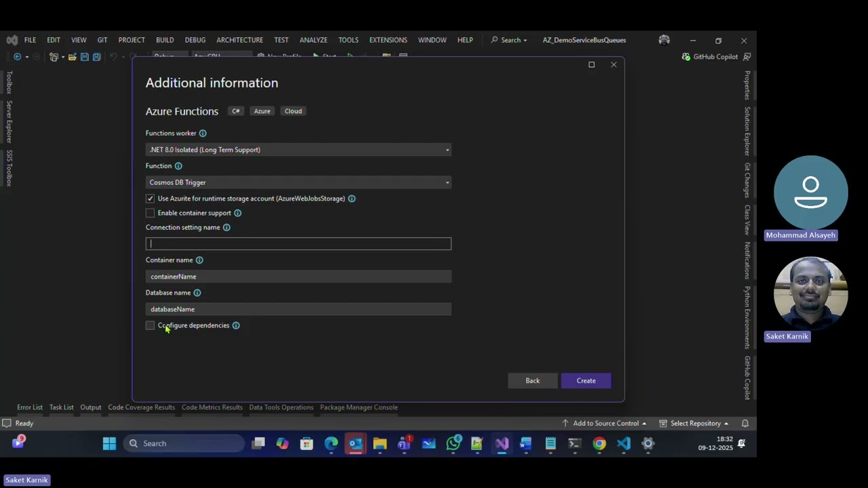The height and width of the screenshot is (488, 868).
Task: Open PROJECT menu
Action: (132, 40)
